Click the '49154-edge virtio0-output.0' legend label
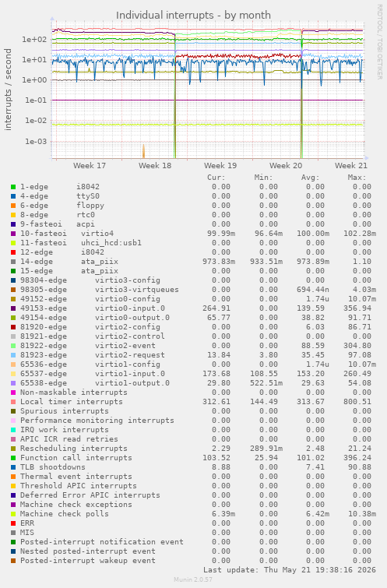The image size is (387, 588). point(95,318)
